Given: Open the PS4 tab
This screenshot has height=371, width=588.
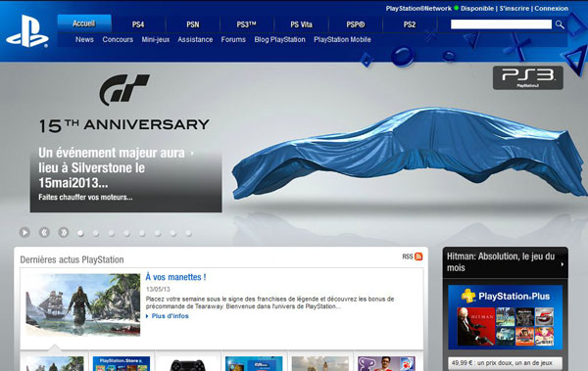Looking at the screenshot, I should pos(138,24).
